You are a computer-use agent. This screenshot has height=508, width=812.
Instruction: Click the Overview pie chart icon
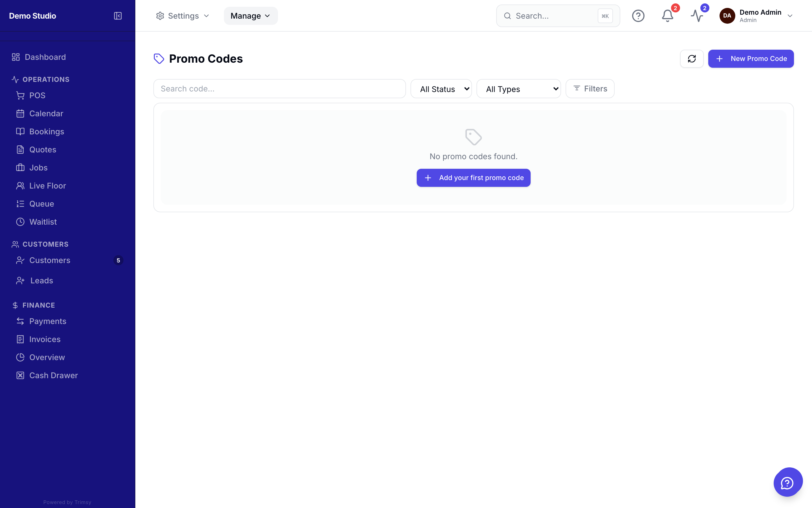(x=21, y=358)
